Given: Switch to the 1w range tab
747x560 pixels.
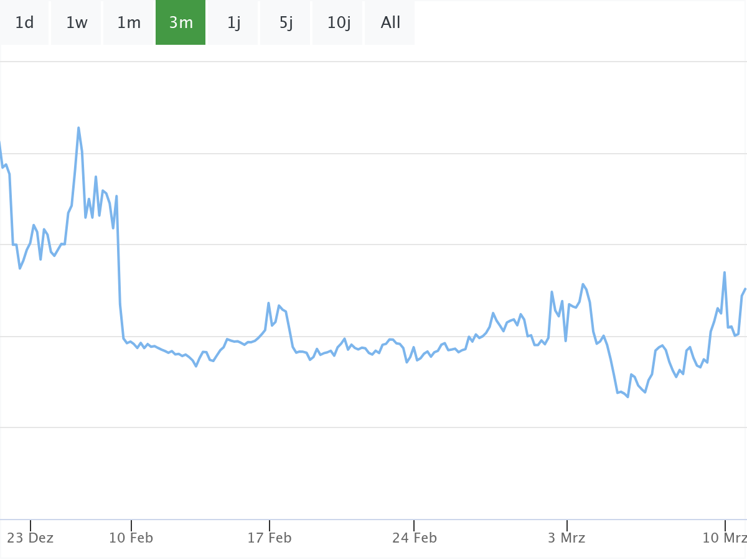Looking at the screenshot, I should (77, 23).
